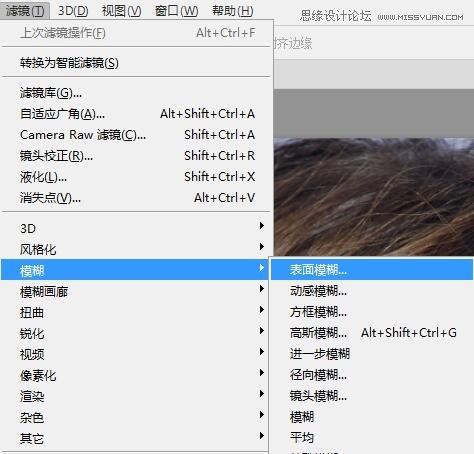The image size is (474, 454).
Task: Click the hair photo on canvas
Action: point(374,197)
